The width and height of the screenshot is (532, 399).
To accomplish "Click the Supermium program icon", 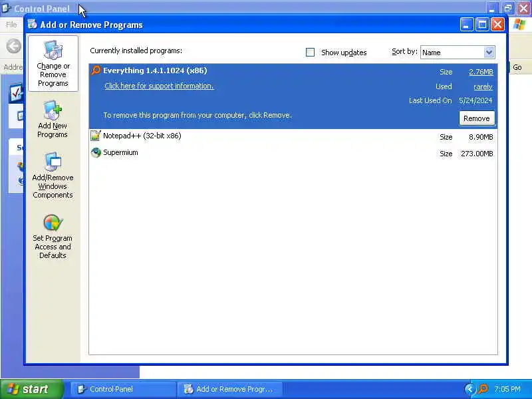I will pyautogui.click(x=96, y=152).
